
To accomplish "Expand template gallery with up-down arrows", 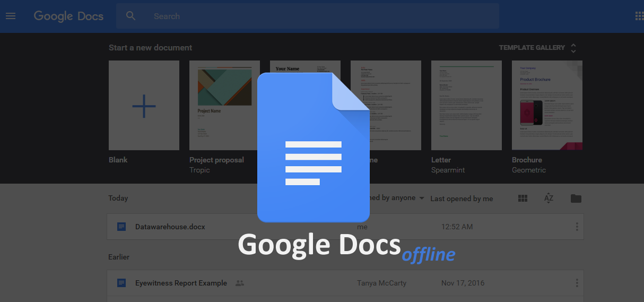I will coord(573,48).
